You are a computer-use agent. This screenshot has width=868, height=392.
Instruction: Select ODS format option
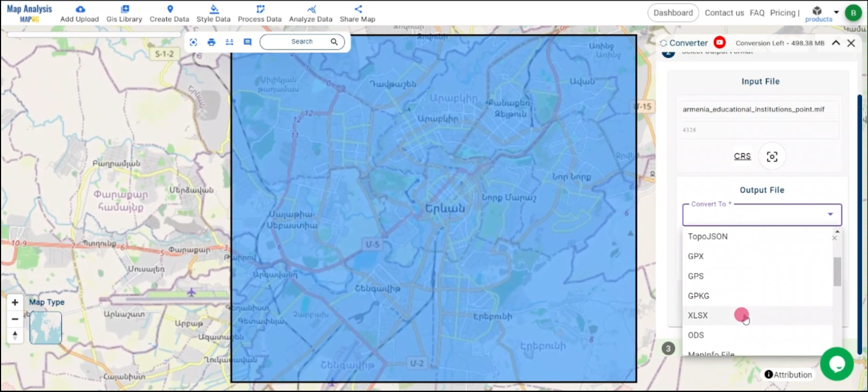click(757, 335)
